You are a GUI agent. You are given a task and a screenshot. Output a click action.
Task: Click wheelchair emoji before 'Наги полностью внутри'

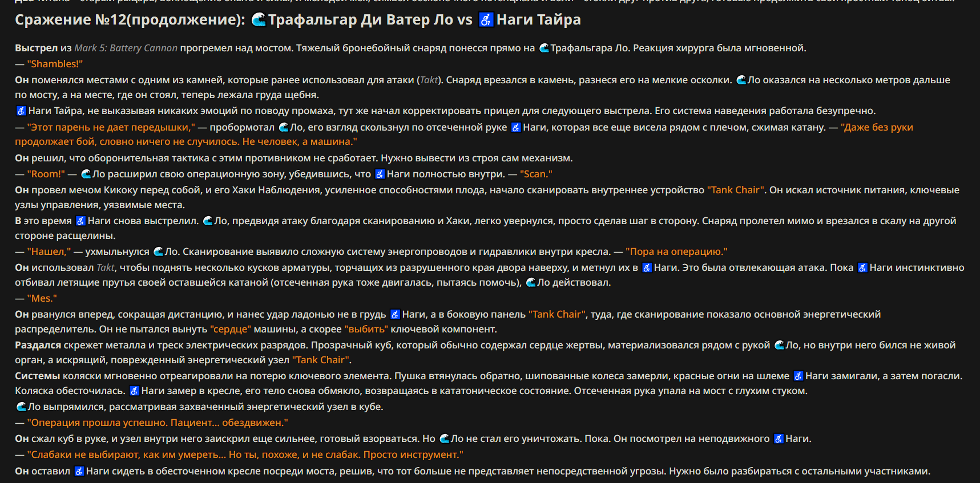point(380,174)
